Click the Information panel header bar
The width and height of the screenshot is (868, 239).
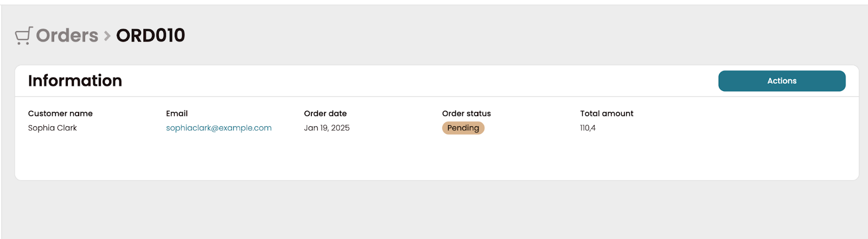[x=437, y=81]
